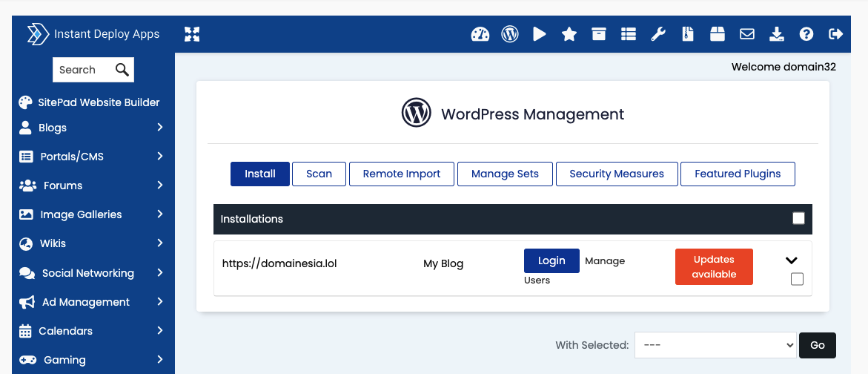Expand the Wikis category chevron
This screenshot has height=374, width=868.
160,243
